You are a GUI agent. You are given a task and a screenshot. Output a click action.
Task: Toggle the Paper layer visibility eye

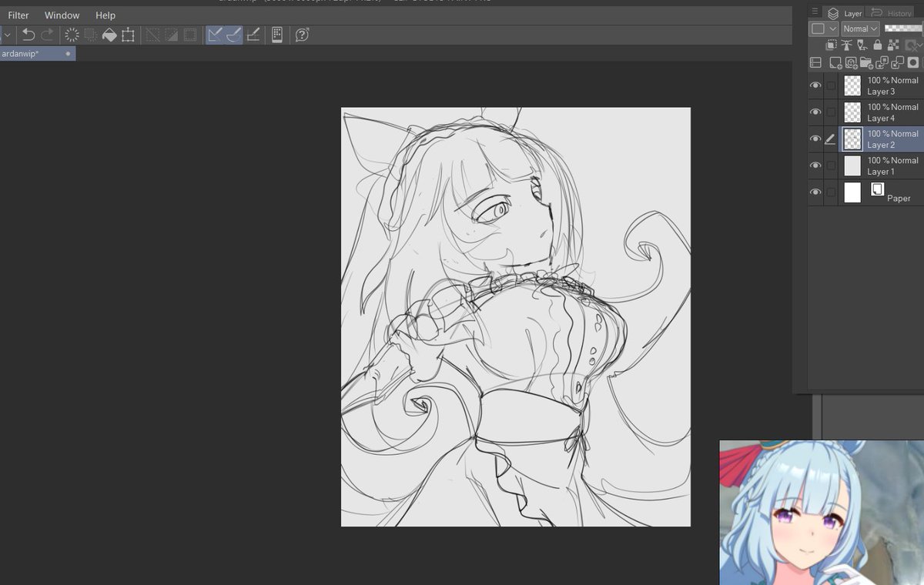coord(815,192)
